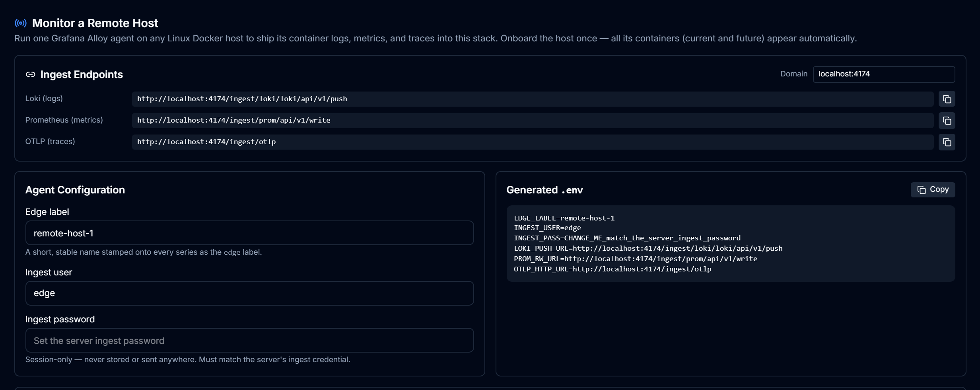Click the edge label help text

pyautogui.click(x=144, y=252)
